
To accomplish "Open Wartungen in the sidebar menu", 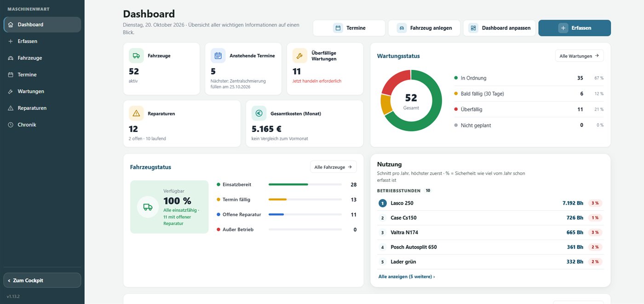I will pyautogui.click(x=42, y=92).
